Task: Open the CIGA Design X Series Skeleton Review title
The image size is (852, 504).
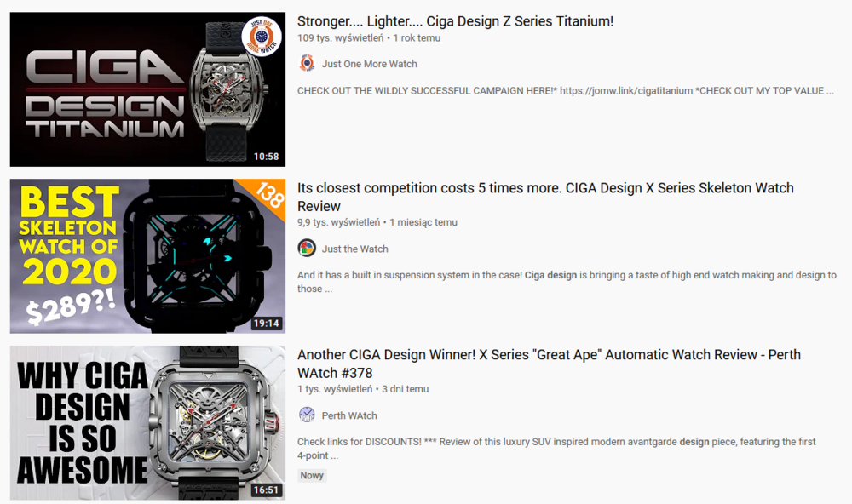Action: coord(545,197)
